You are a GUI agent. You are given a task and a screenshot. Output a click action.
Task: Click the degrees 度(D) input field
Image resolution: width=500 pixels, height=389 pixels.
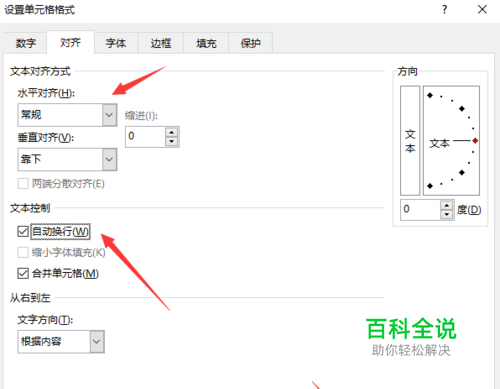tap(420, 210)
